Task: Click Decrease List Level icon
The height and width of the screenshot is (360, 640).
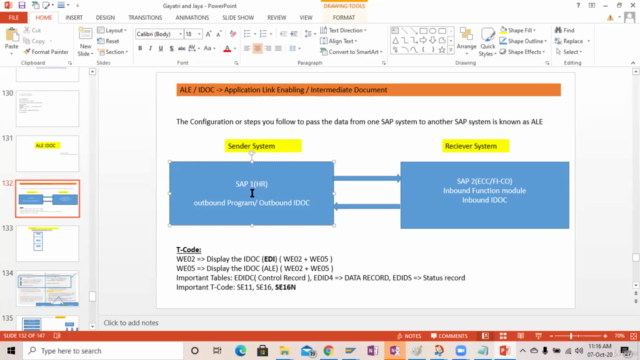Action: [283, 34]
